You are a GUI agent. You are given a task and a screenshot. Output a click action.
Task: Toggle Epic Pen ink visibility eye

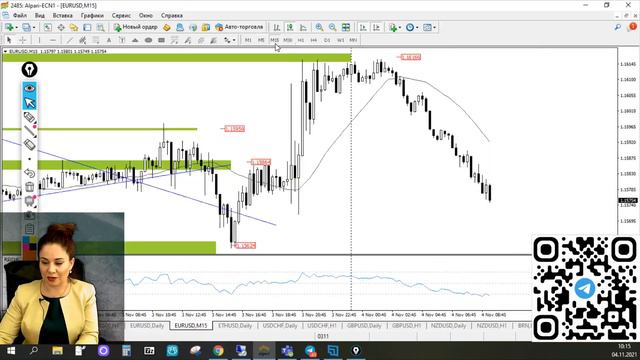coord(29,88)
